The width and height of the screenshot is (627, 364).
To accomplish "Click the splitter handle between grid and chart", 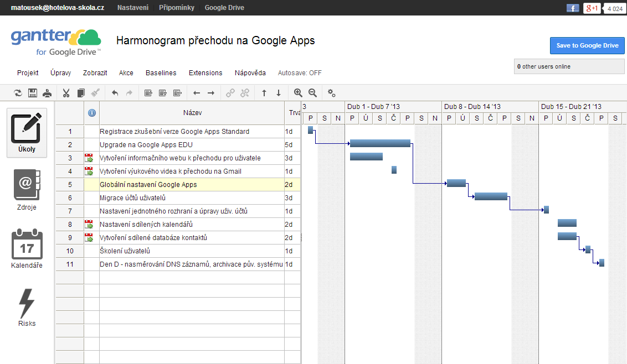I will (301, 238).
